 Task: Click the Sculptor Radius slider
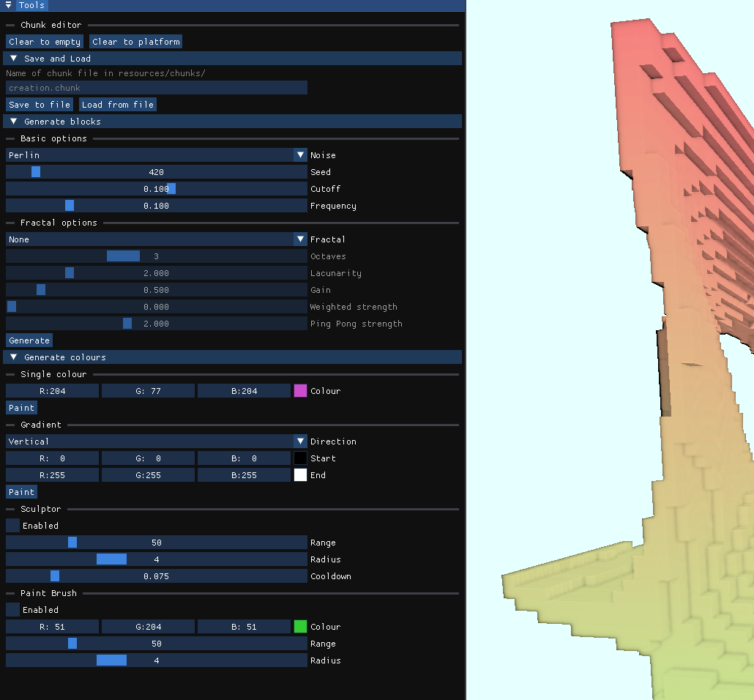(156, 559)
